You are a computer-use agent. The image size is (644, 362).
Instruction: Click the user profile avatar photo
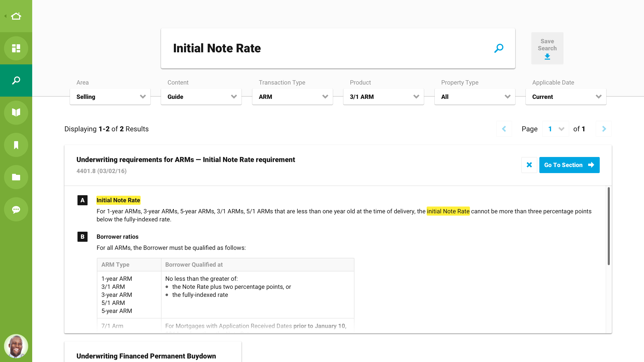pyautogui.click(x=16, y=346)
